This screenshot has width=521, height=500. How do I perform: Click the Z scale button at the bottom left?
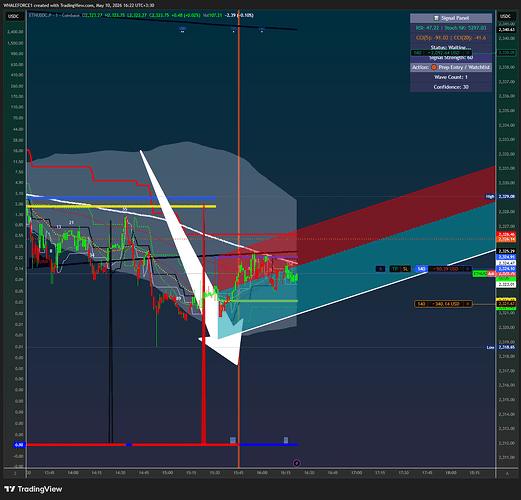[15, 473]
